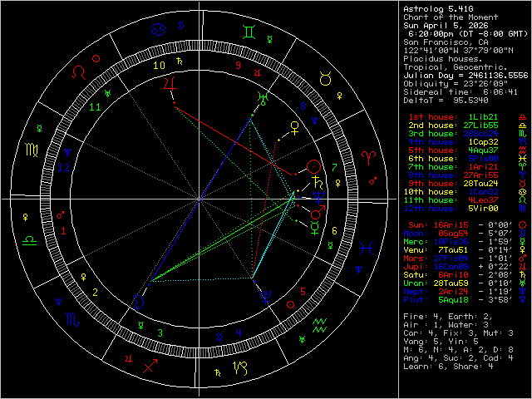532x399 pixels.
Task: Click house number 10 label in the wheel
Action: 159,66
